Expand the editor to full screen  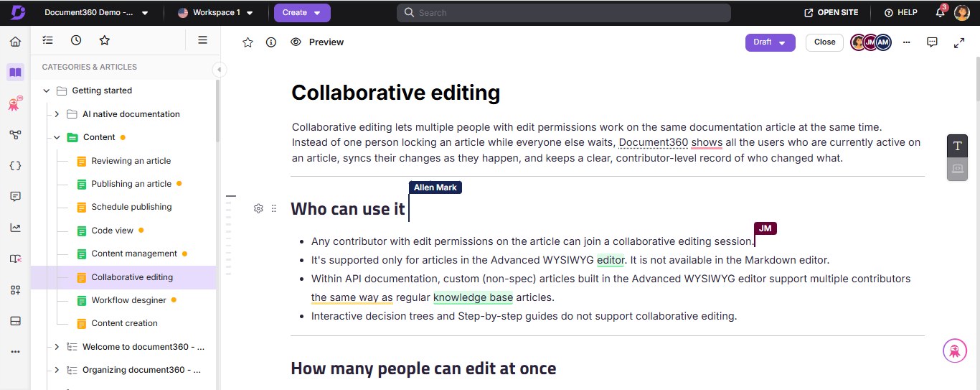[x=959, y=42]
